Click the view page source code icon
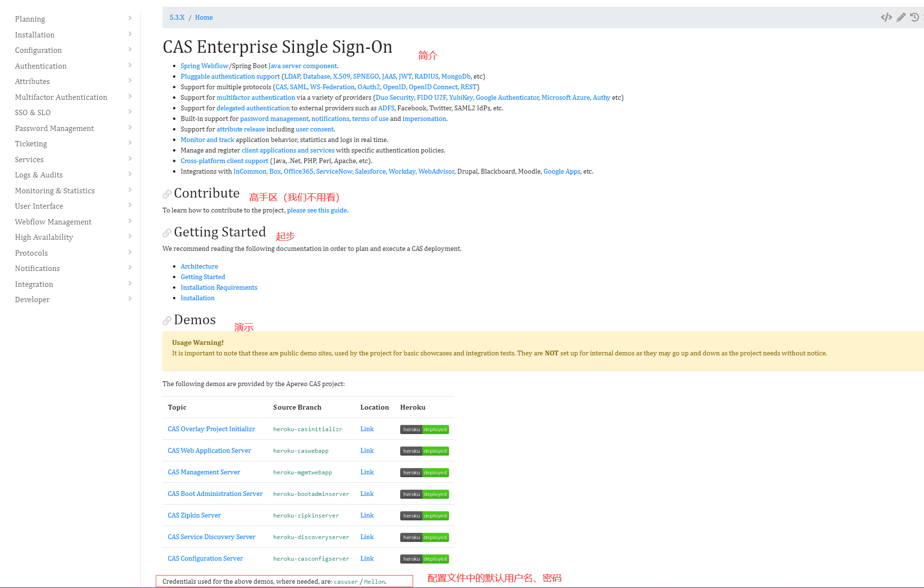Screen dimensions: 924x588 (886, 17)
